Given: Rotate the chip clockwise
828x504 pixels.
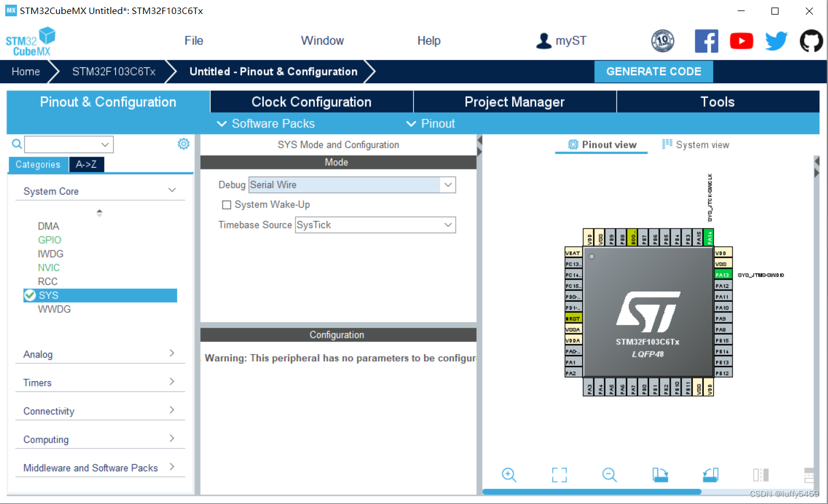Looking at the screenshot, I should click(660, 475).
